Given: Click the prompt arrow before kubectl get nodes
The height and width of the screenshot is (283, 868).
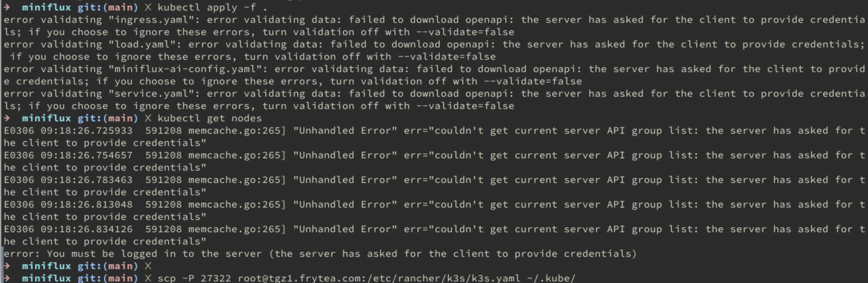Looking at the screenshot, I should 7,118.
